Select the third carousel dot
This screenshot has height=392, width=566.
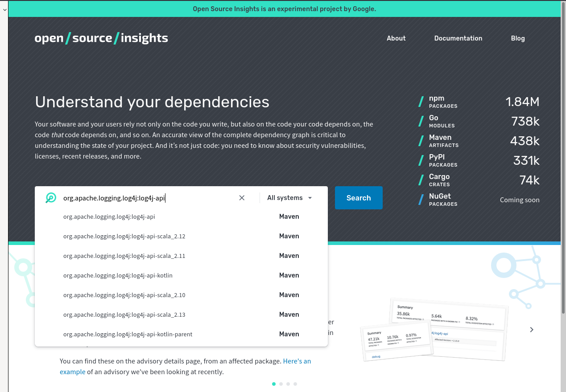coord(288,384)
